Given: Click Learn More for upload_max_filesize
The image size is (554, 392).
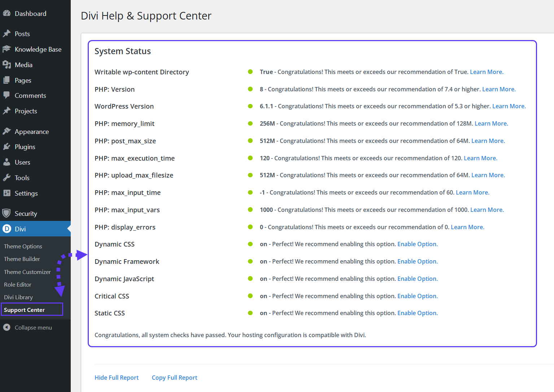Looking at the screenshot, I should [x=488, y=175].
